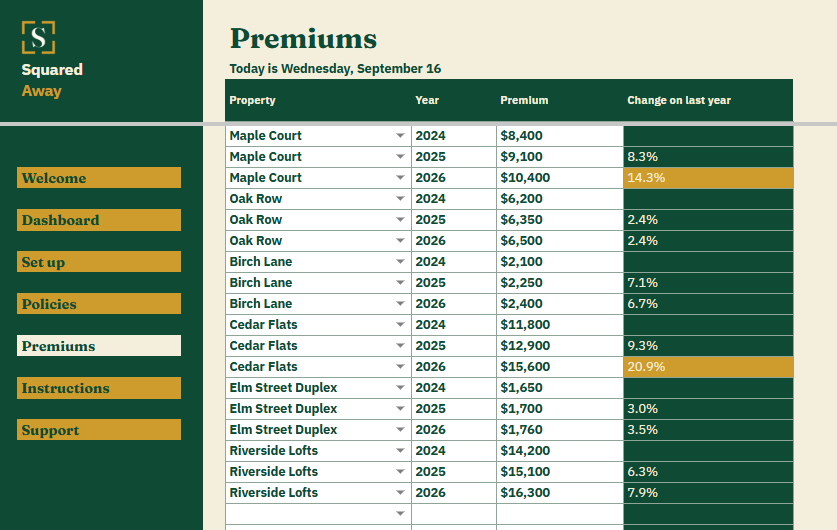Click the $9,100 premium cell
837x530 pixels.
[x=560, y=156]
